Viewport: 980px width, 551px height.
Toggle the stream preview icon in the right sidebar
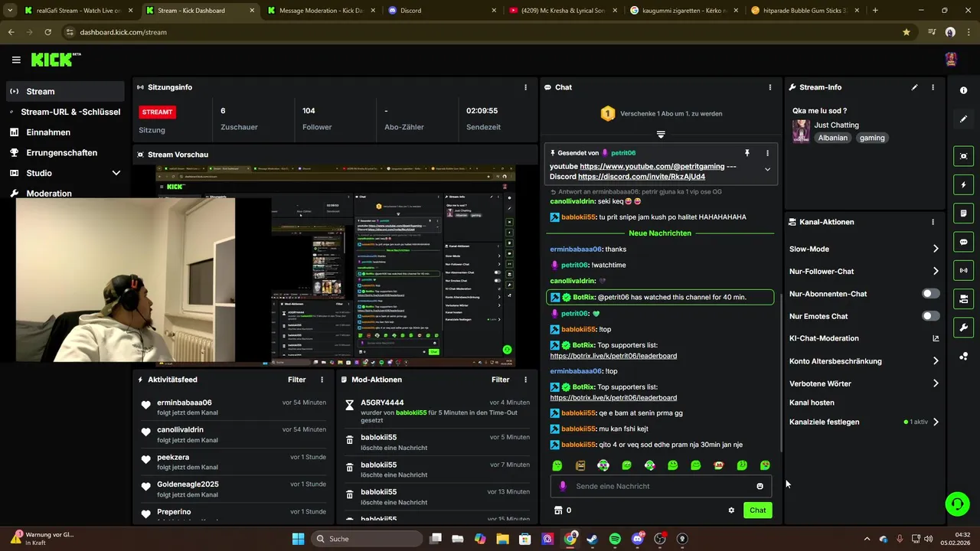[963, 156]
